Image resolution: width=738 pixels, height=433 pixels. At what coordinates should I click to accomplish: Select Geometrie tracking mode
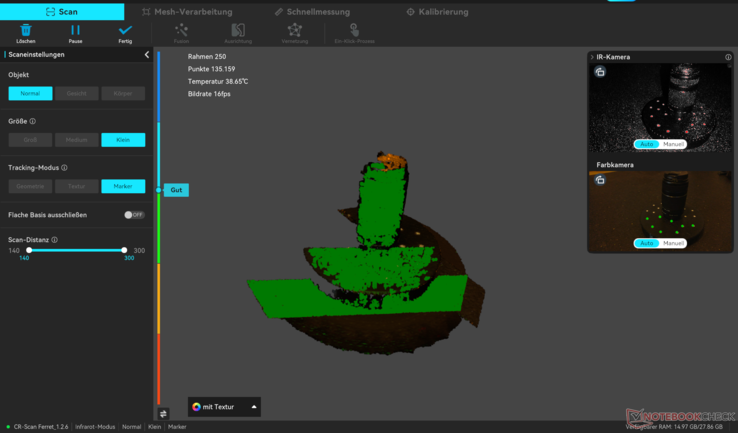pos(30,186)
